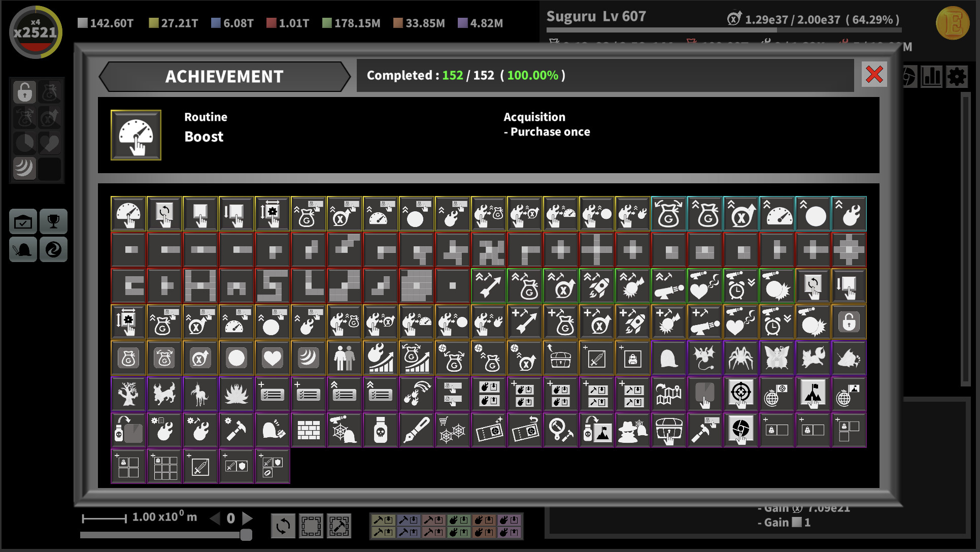Select the wave skill icon in the sidebar
Viewport: 980px width, 552px height.
coord(23,168)
